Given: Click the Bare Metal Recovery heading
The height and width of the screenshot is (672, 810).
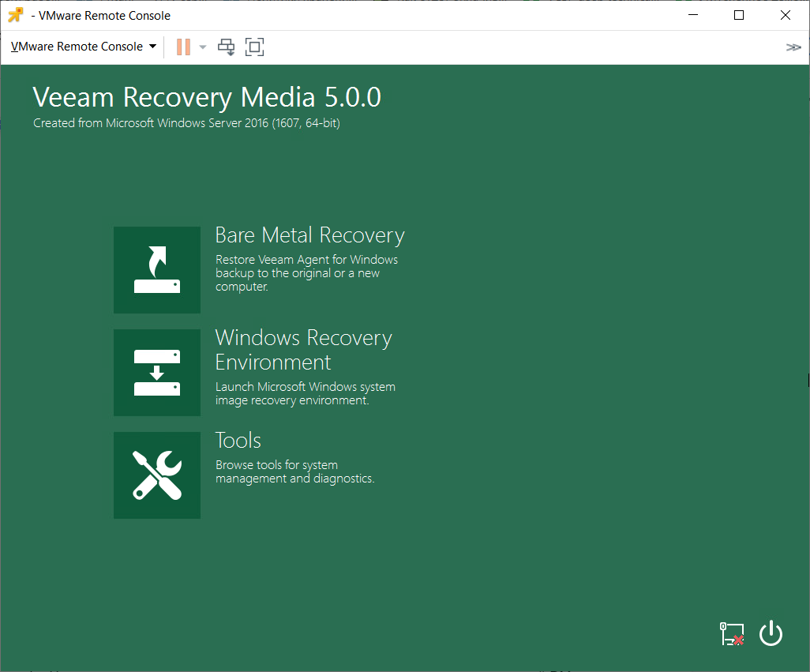Looking at the screenshot, I should [x=310, y=235].
